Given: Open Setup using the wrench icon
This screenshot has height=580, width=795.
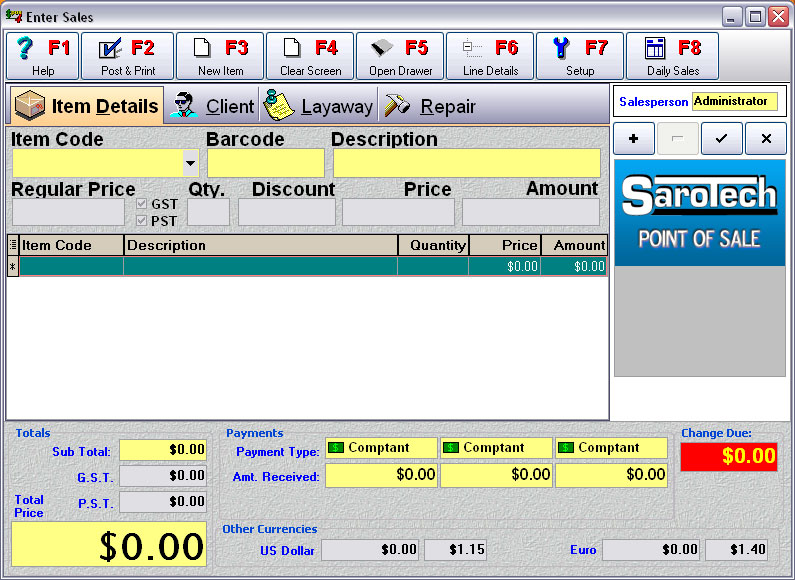Looking at the screenshot, I should point(580,56).
